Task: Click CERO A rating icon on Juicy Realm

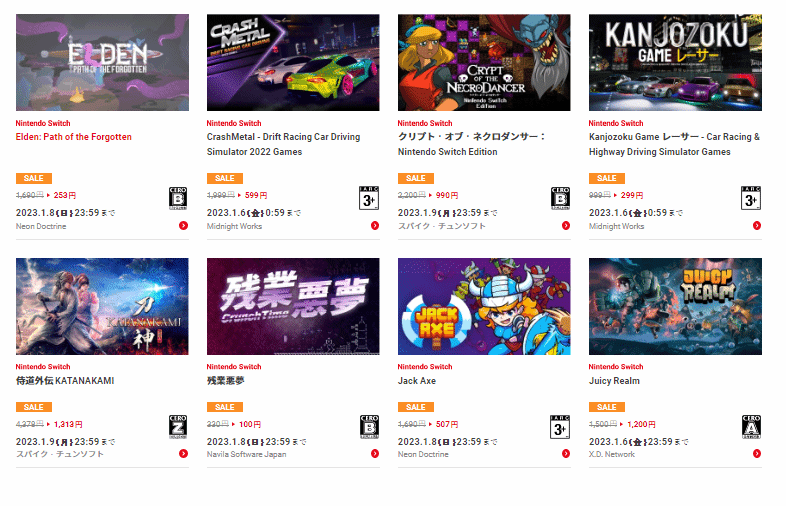Action: [751, 427]
